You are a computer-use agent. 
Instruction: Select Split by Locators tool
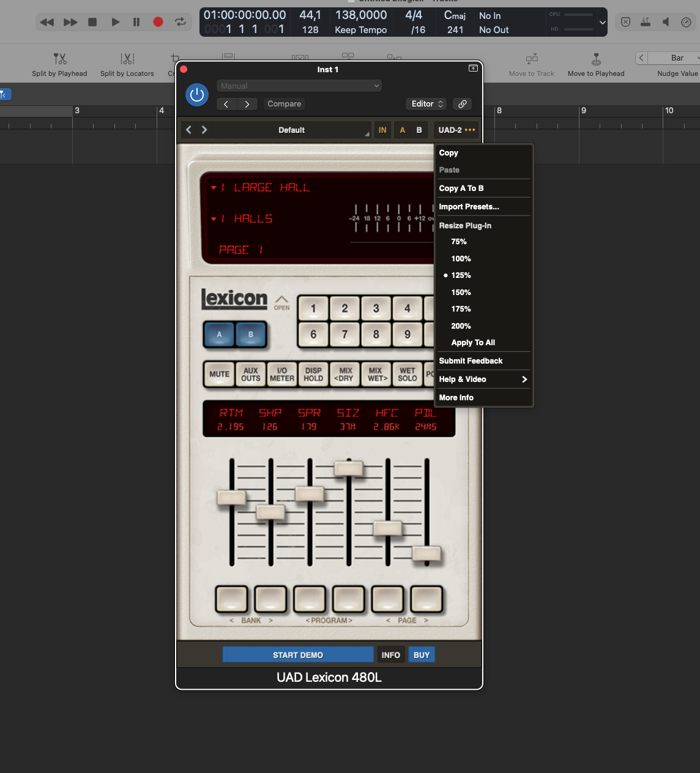(127, 64)
